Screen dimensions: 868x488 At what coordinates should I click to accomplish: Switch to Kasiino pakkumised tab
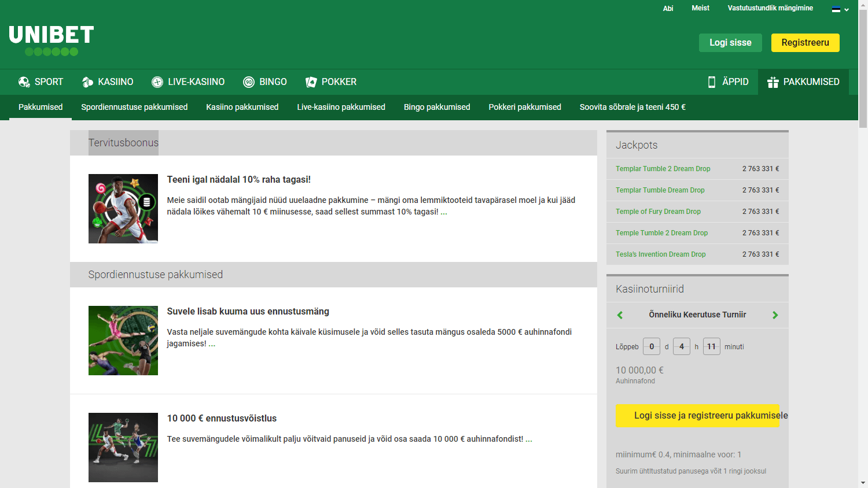(x=242, y=107)
